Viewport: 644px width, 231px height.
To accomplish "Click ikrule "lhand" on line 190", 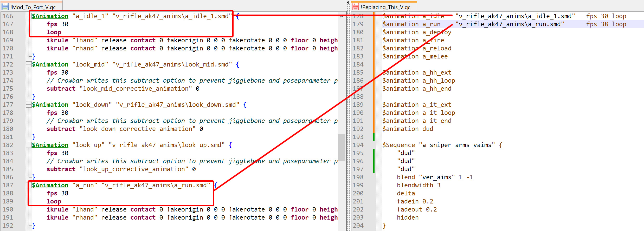I will [x=72, y=209].
